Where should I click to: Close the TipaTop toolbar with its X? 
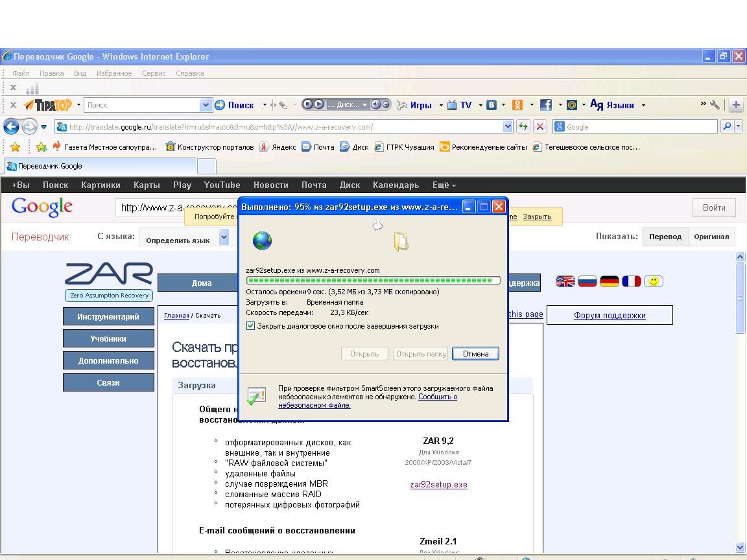14,105
